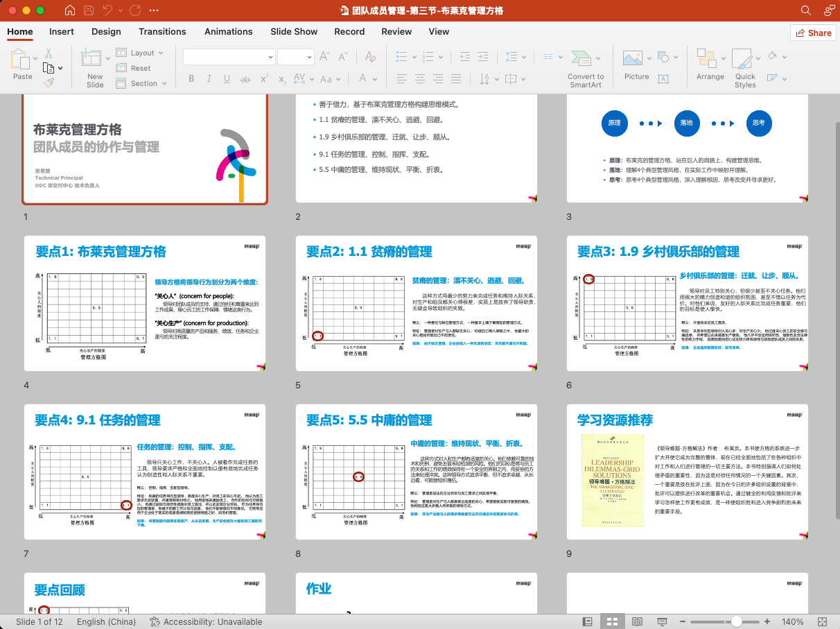Image resolution: width=840 pixels, height=629 pixels.
Task: Toggle Bold formatting
Action: point(191,79)
